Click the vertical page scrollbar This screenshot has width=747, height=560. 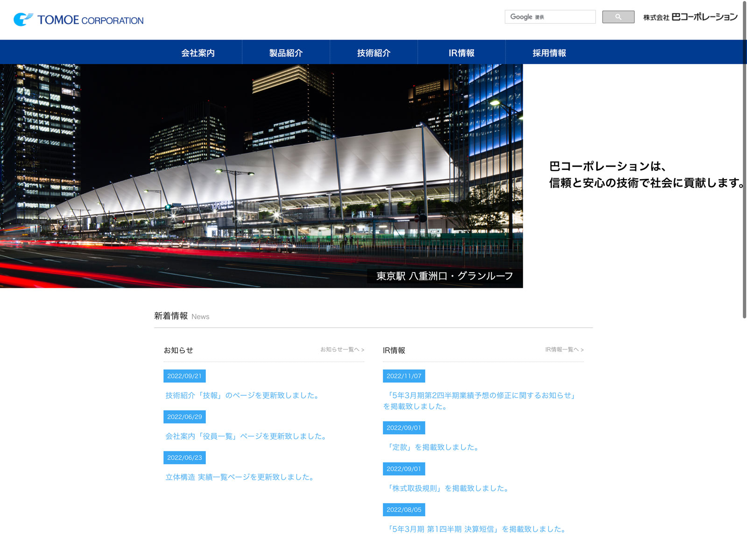coord(744,159)
